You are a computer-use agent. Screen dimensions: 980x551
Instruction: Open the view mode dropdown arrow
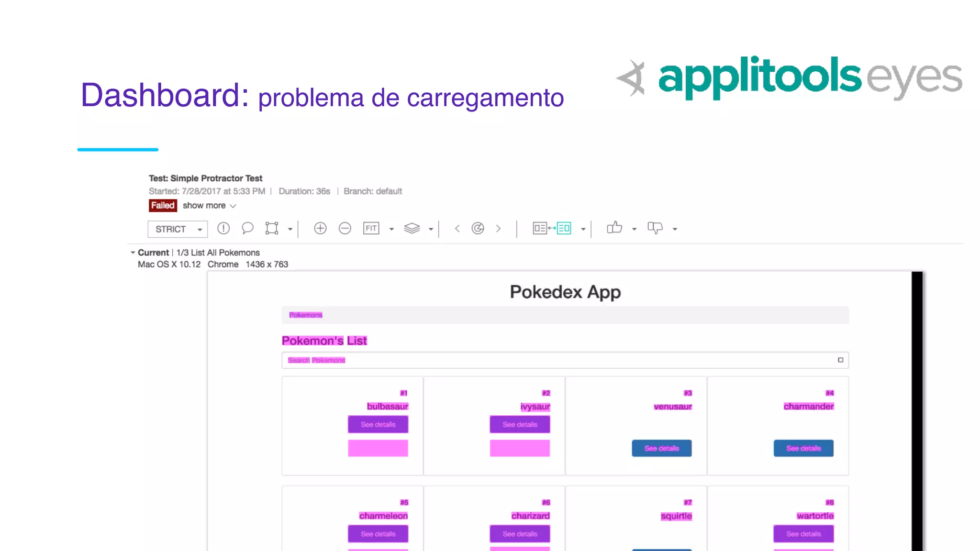click(583, 229)
